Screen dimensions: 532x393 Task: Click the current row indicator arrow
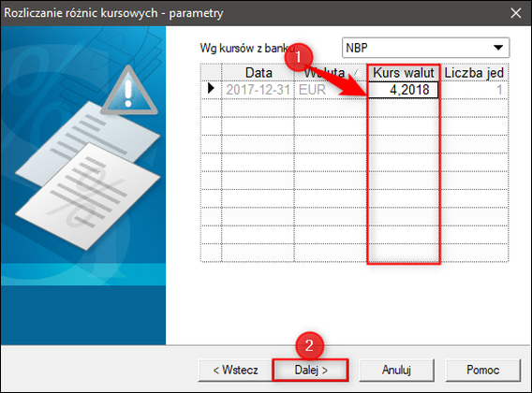[211, 89]
